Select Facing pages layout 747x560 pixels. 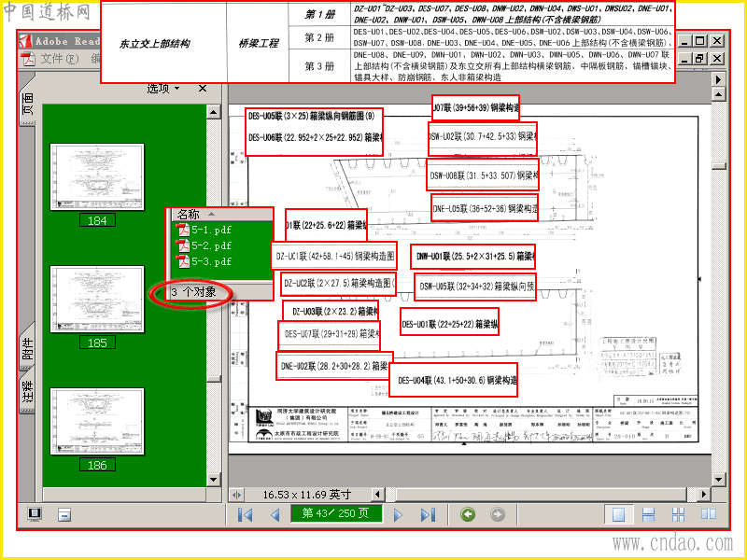(709, 514)
